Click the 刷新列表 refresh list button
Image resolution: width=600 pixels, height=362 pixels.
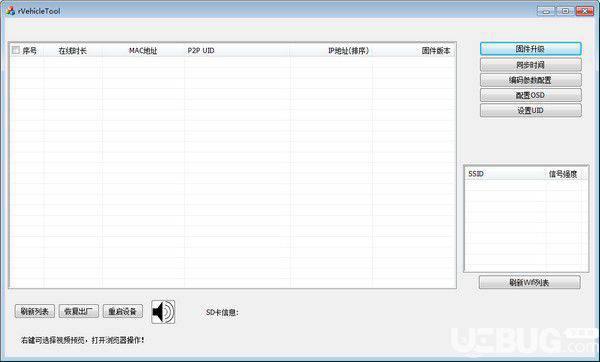pyautogui.click(x=35, y=311)
